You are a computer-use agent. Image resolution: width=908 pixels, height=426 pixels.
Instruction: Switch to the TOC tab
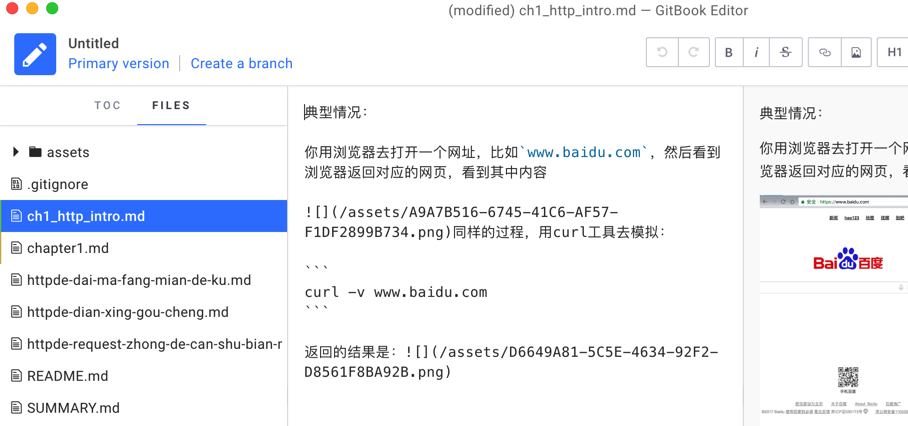pyautogui.click(x=108, y=105)
